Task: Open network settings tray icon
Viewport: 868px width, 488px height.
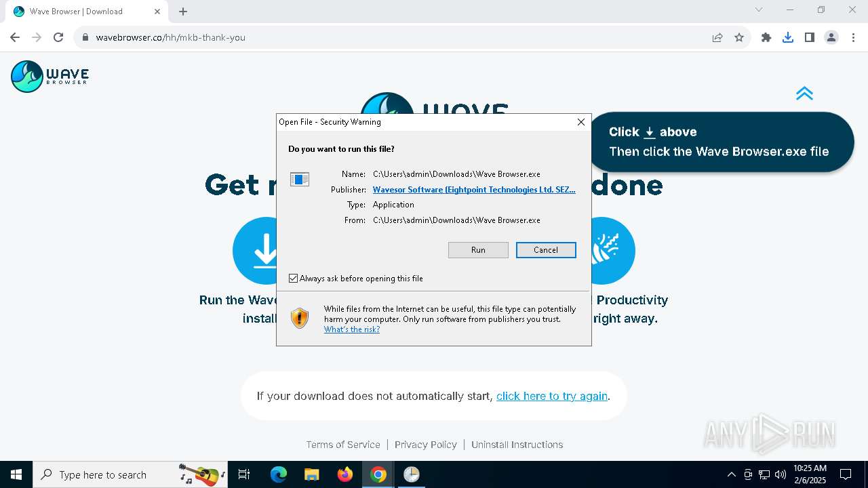Action: (x=764, y=474)
